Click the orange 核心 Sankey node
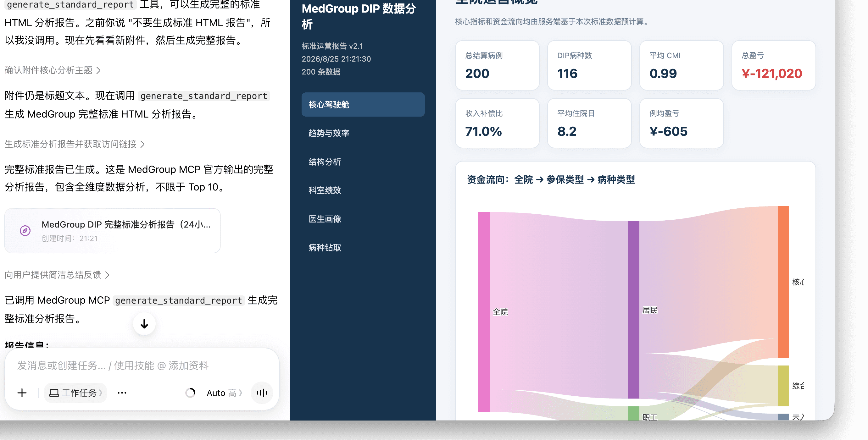Viewport: 868px width, 440px height. [x=783, y=282]
